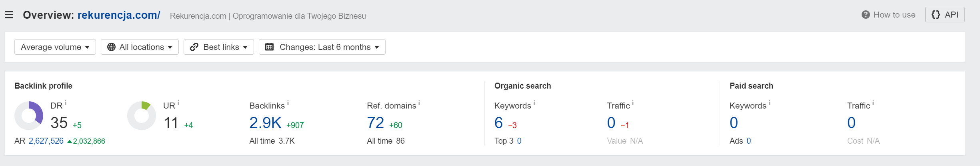Screen dimensions: 980x166
Task: Click the API button
Action: coord(945,15)
